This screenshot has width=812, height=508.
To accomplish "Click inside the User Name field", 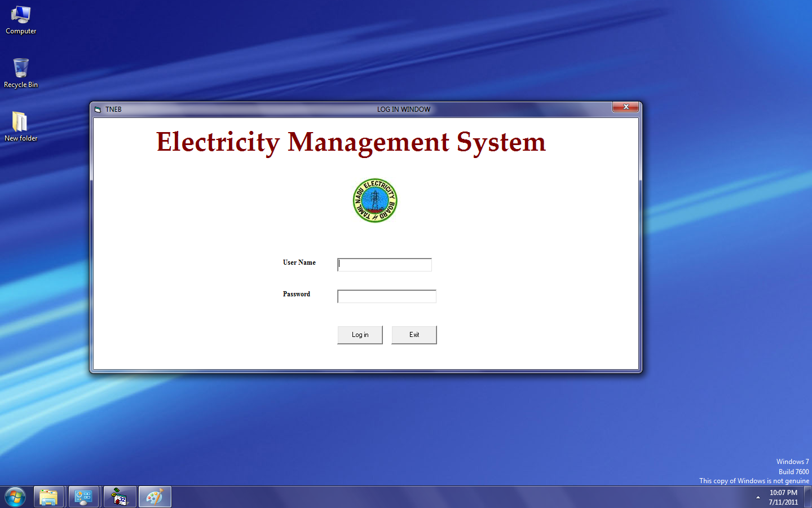I will (x=385, y=265).
